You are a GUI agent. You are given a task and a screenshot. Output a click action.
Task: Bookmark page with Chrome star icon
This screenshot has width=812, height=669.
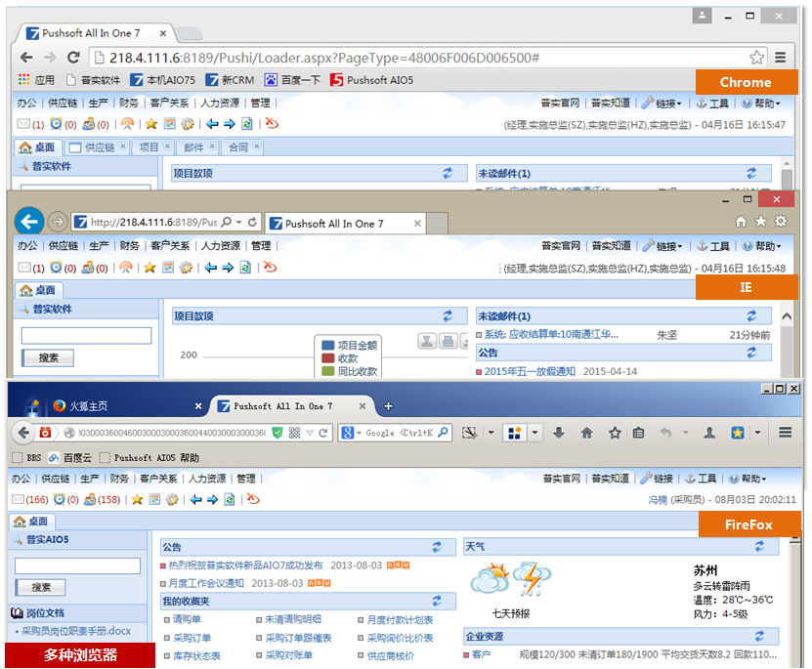756,58
